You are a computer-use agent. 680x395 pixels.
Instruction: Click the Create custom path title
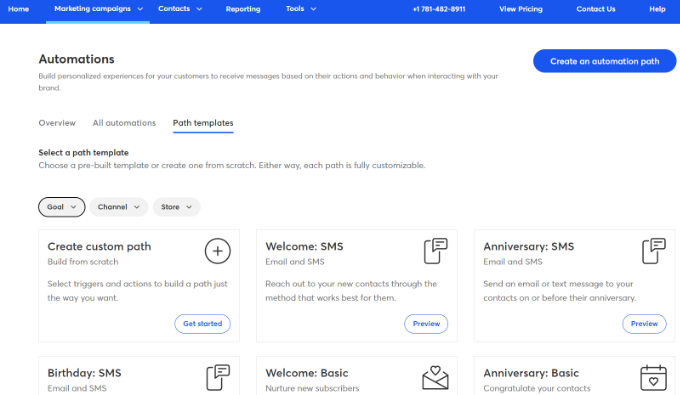(x=99, y=247)
